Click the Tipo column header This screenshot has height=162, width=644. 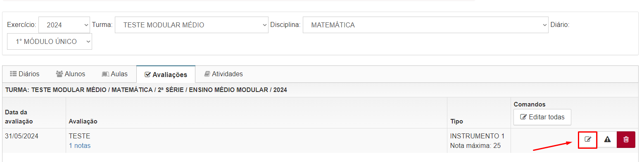(x=456, y=121)
